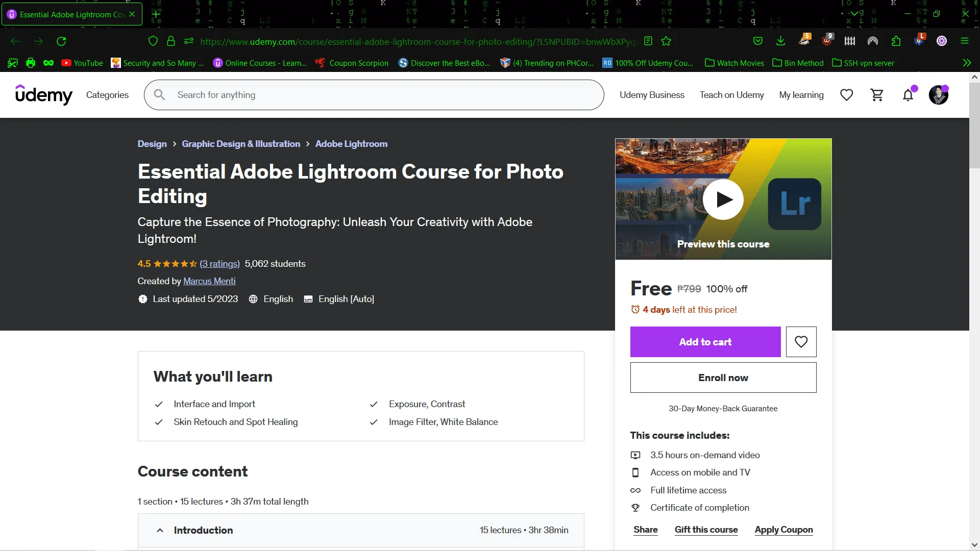Open Discover the Best eBooks bookmark
This screenshot has height=551, width=980.
point(444,63)
